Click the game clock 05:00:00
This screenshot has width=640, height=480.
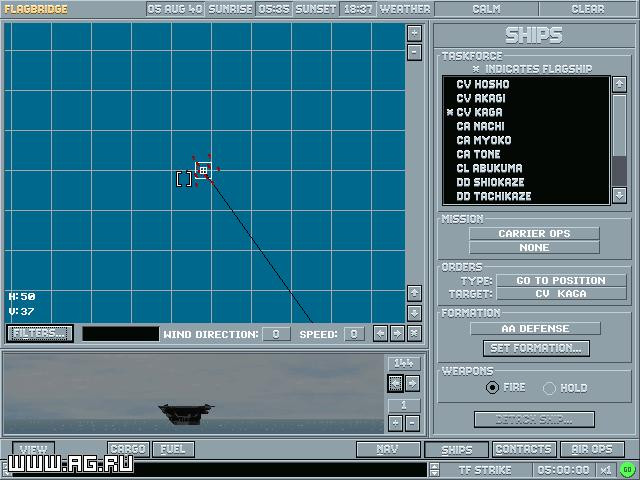563,470
